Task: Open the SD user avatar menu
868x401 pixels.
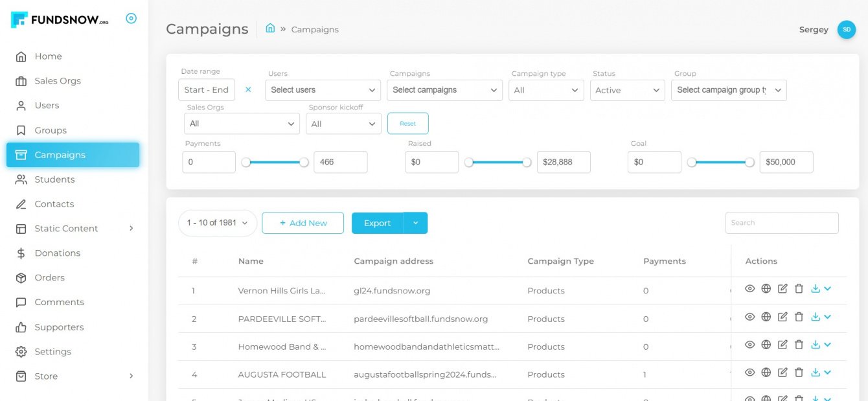Action: [846, 30]
